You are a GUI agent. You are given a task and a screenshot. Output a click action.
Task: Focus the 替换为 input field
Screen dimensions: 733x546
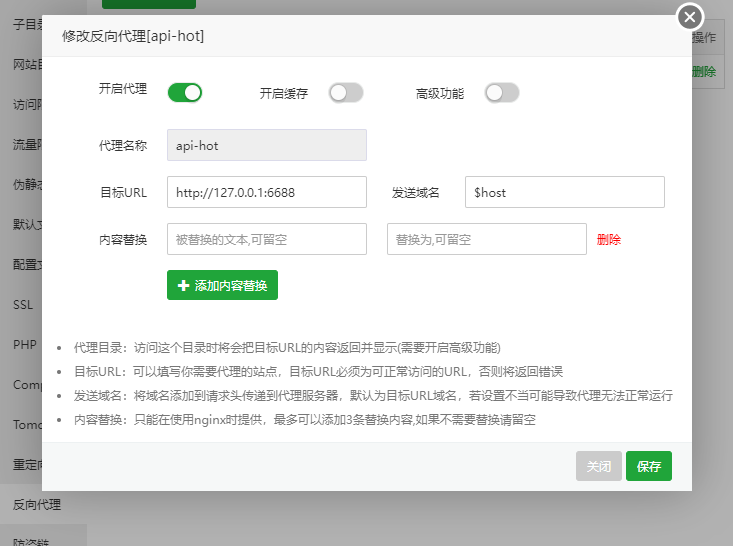tap(487, 239)
